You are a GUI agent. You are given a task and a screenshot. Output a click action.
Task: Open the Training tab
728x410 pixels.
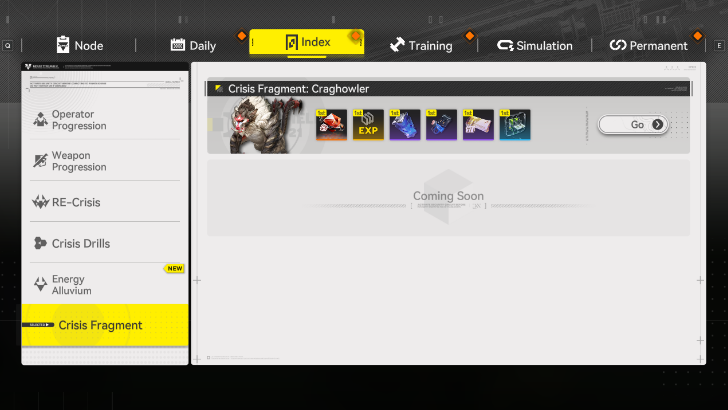pyautogui.click(x=421, y=46)
